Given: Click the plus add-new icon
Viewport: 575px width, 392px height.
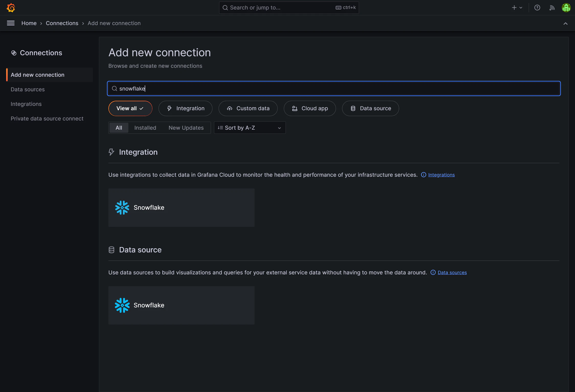Looking at the screenshot, I should click(514, 8).
